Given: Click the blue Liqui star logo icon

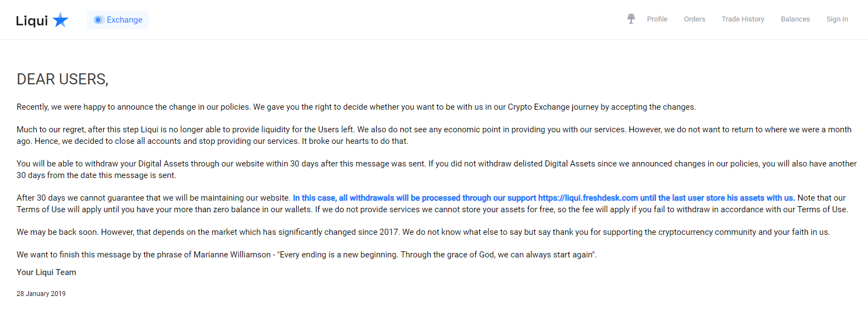Looking at the screenshot, I should [61, 20].
